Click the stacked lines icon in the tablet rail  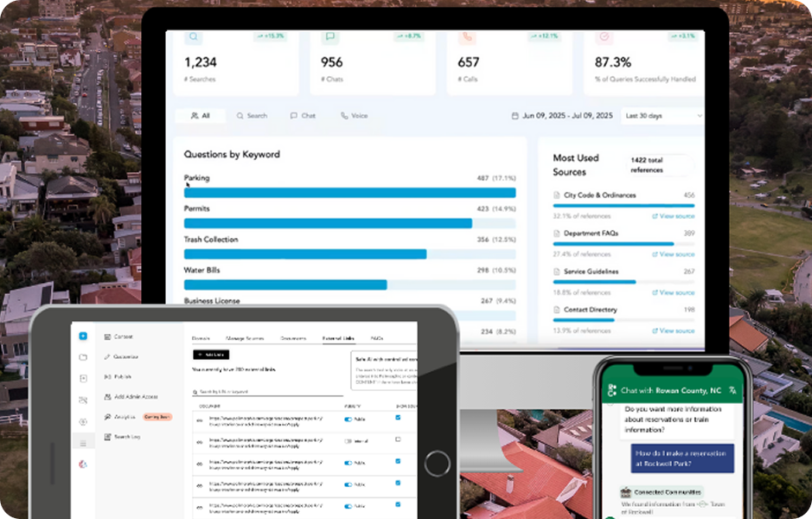pos(83,443)
